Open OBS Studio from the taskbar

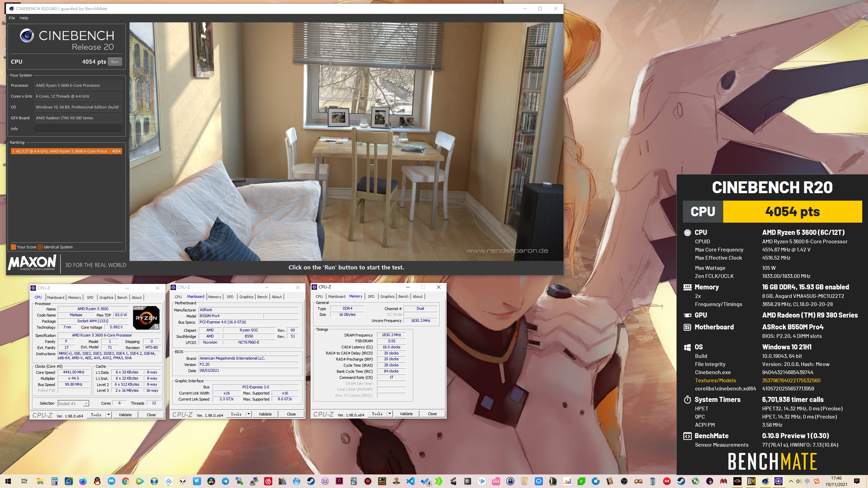tap(624, 481)
